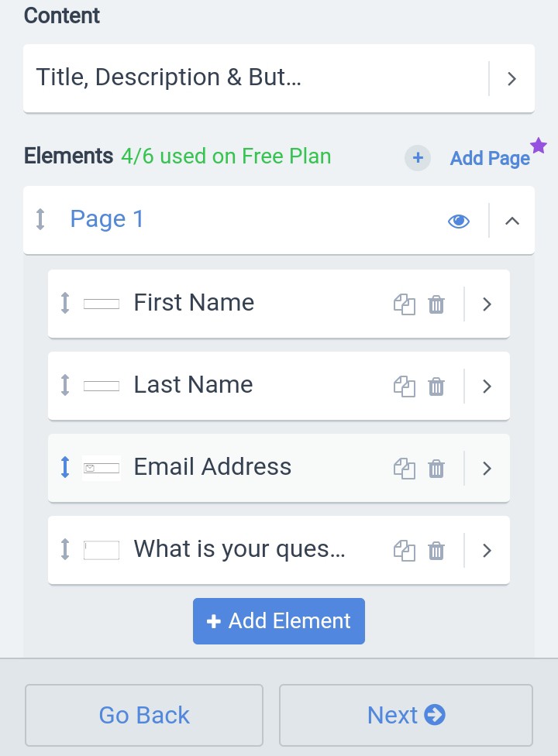Delete the Email Address element
Image resolution: width=558 pixels, height=756 pixels.
point(436,469)
